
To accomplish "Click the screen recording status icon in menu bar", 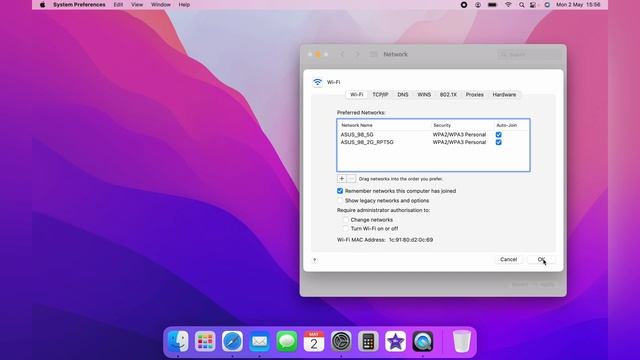I will (464, 5).
